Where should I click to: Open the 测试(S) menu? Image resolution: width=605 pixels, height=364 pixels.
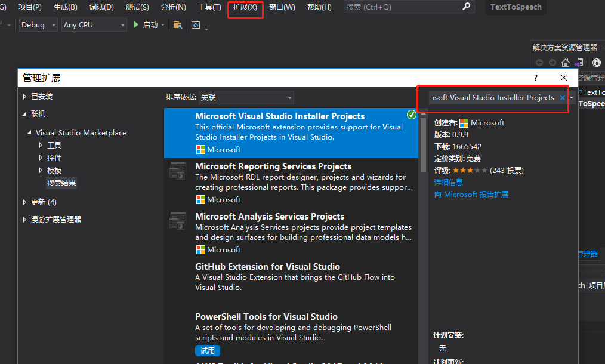[x=137, y=7]
